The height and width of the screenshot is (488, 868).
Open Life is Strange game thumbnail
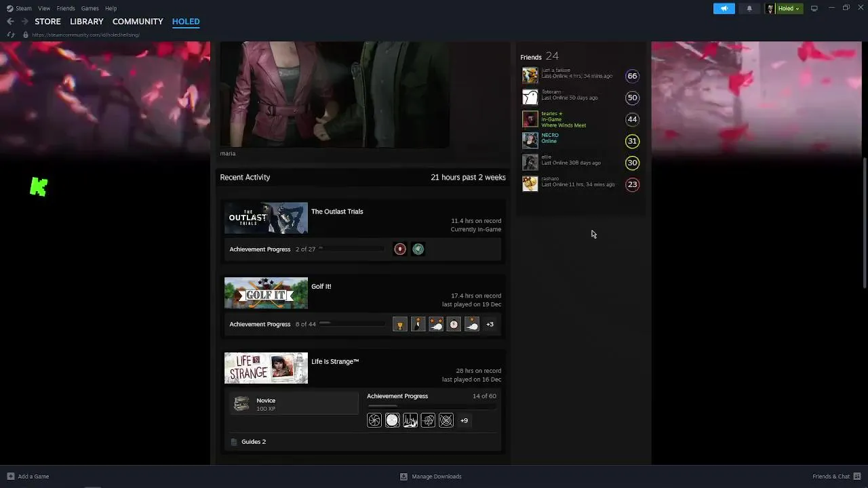click(x=266, y=368)
